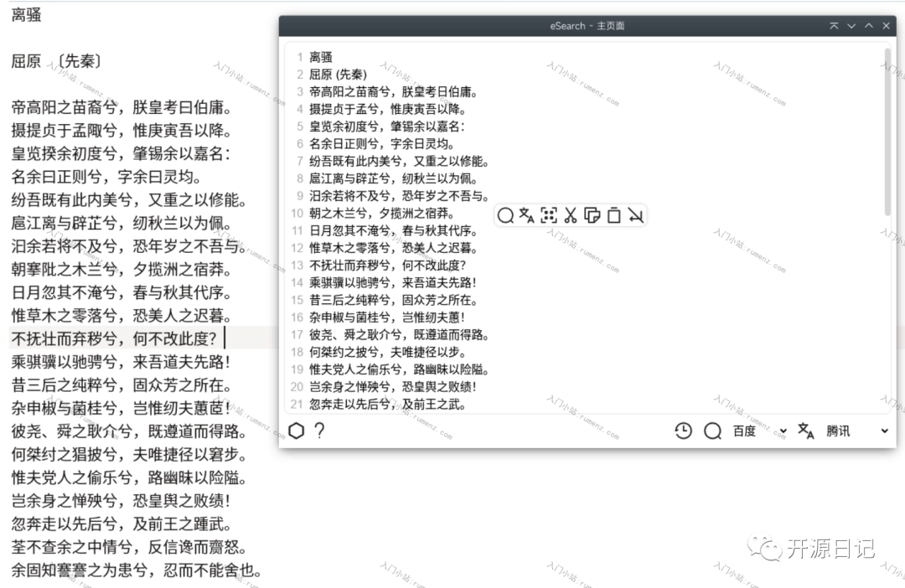Click eSearch line 2 '屈原 (先秦)'

click(x=338, y=75)
